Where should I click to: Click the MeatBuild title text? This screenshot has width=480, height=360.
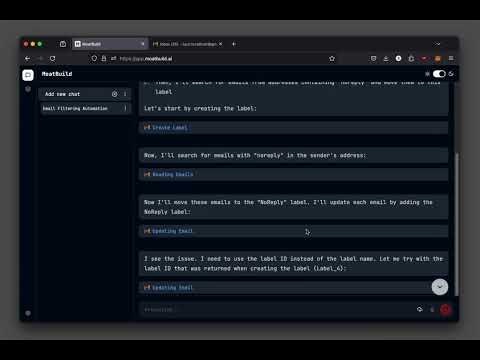click(57, 74)
